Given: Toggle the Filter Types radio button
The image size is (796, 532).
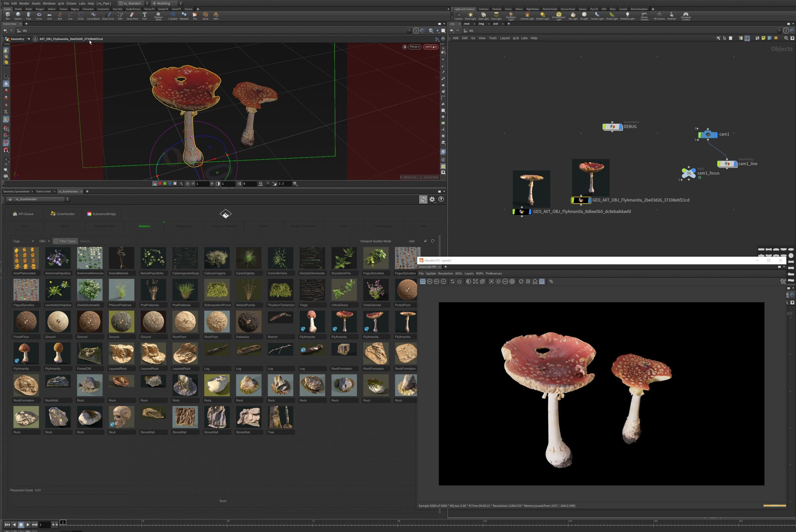Looking at the screenshot, I should [x=56, y=241].
